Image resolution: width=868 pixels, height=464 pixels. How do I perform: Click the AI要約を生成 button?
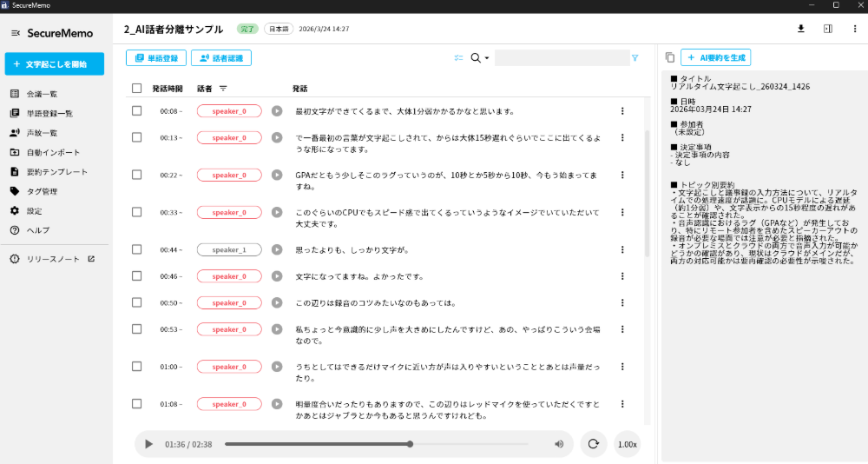tap(716, 57)
